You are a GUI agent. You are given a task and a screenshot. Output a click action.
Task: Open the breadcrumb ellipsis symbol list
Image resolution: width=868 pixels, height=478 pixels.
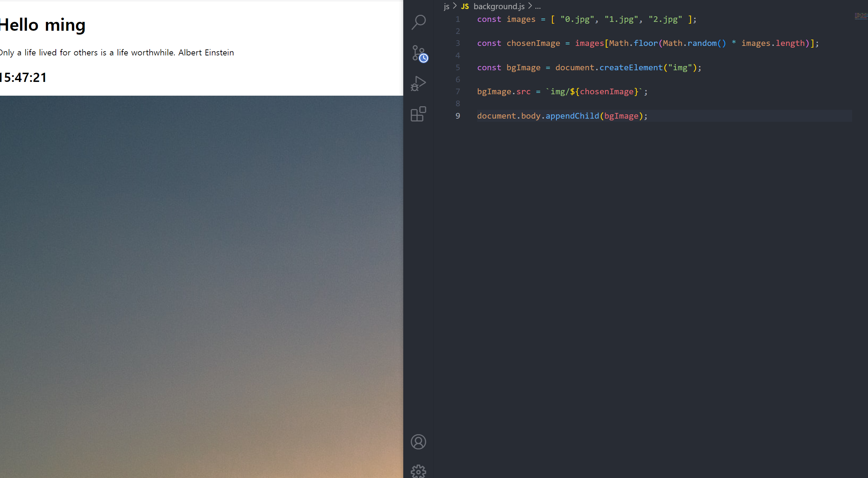coord(538,6)
